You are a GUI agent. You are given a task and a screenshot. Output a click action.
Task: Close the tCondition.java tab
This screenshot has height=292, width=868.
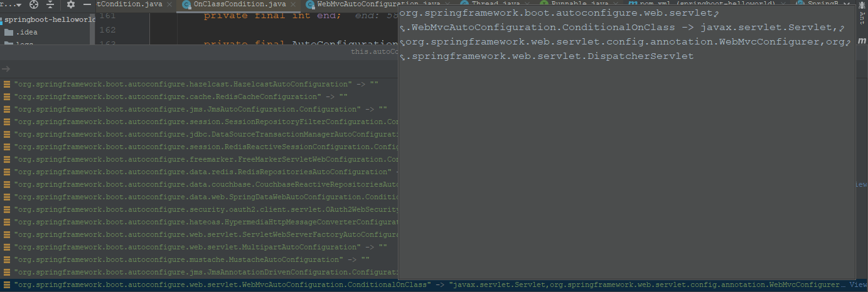pos(169,4)
